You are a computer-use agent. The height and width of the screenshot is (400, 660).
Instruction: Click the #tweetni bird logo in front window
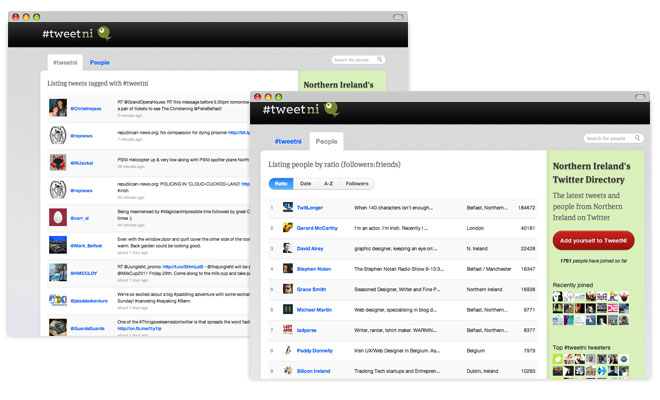tap(332, 109)
